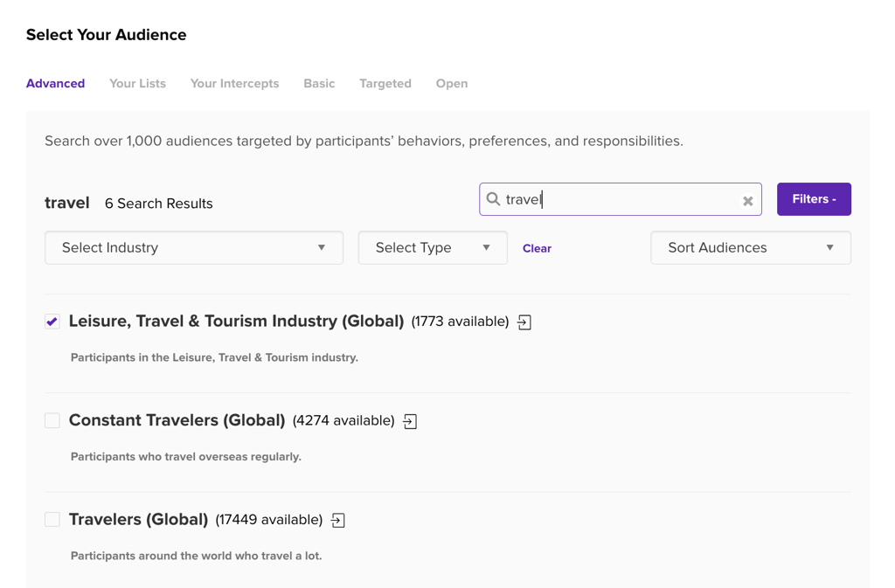Switch to the Open tab
This screenshot has height=588, width=895.
[452, 84]
